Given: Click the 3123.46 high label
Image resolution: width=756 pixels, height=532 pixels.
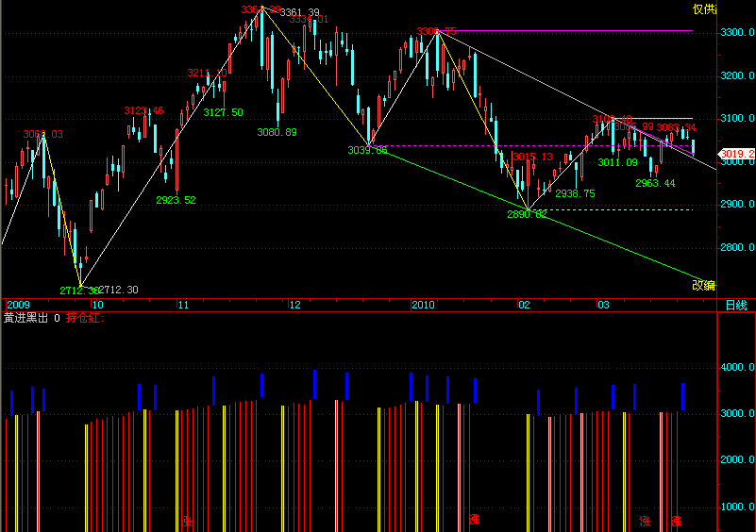Looking at the screenshot, I should tap(143, 111).
